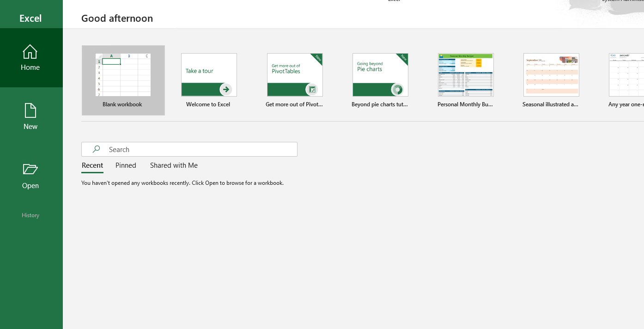Switch to the Shared with Me tab
This screenshot has width=644, height=329.
pyautogui.click(x=174, y=165)
